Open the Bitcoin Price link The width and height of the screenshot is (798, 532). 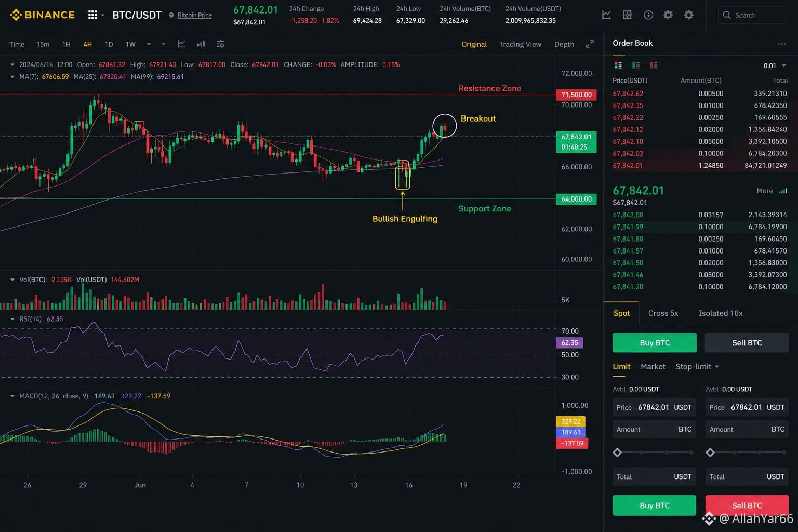pos(194,15)
